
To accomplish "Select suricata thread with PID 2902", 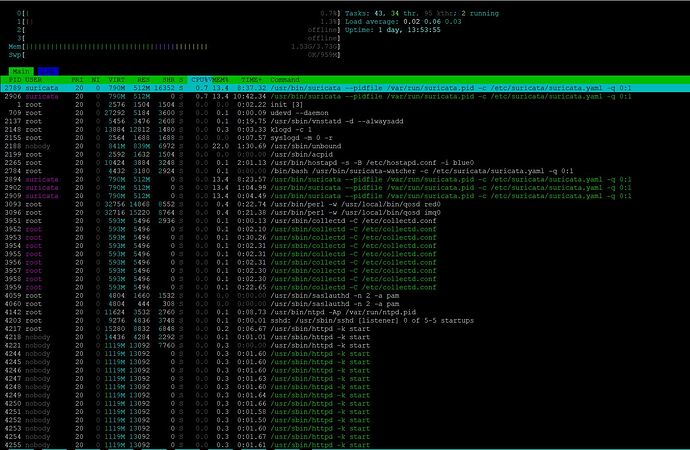I will click(318, 187).
